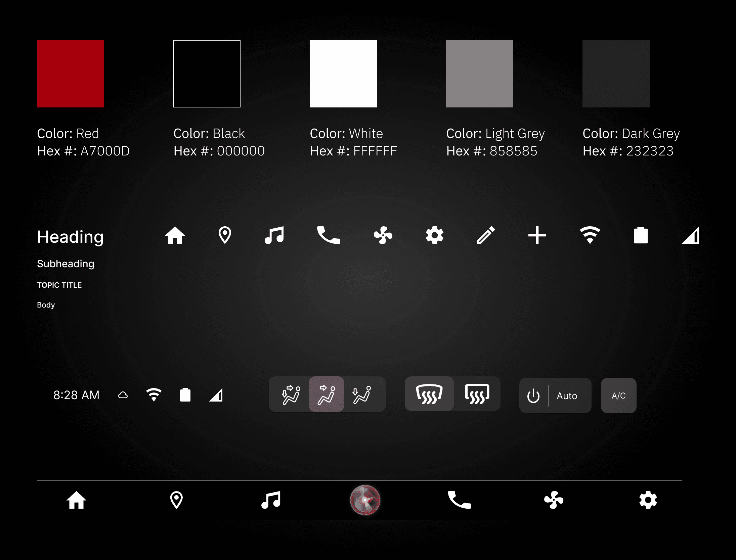The height and width of the screenshot is (560, 736).
Task: Select the Red A7000D color swatch
Action: pos(71,74)
